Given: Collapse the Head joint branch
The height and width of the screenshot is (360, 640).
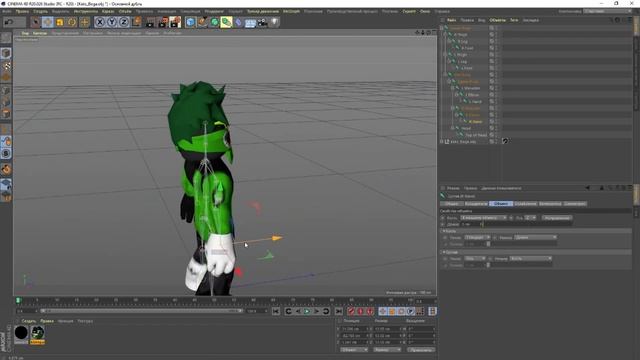Looking at the screenshot, I should tap(452, 128).
